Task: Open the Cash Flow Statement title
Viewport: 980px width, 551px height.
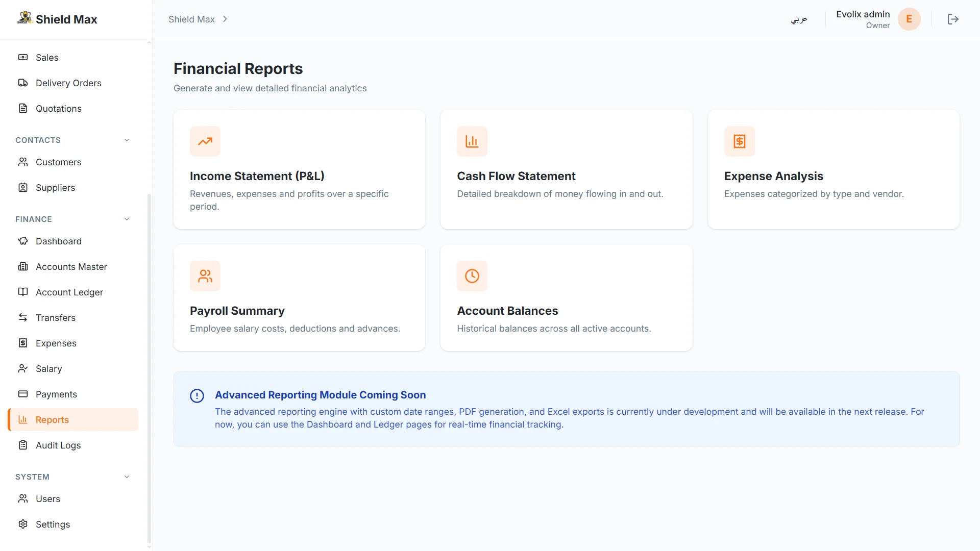Action: pos(516,176)
